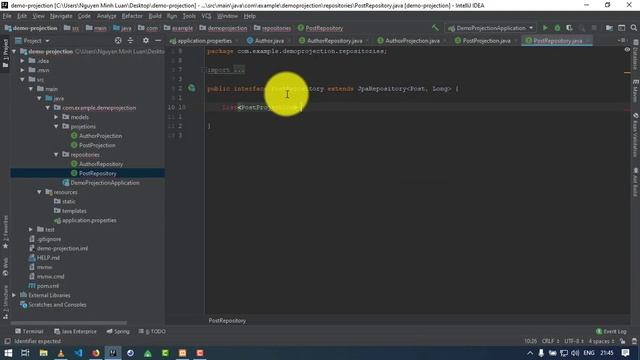Viewport: 640px width, 360px height.
Task: Open Navigate menu
Action: coord(61,16)
